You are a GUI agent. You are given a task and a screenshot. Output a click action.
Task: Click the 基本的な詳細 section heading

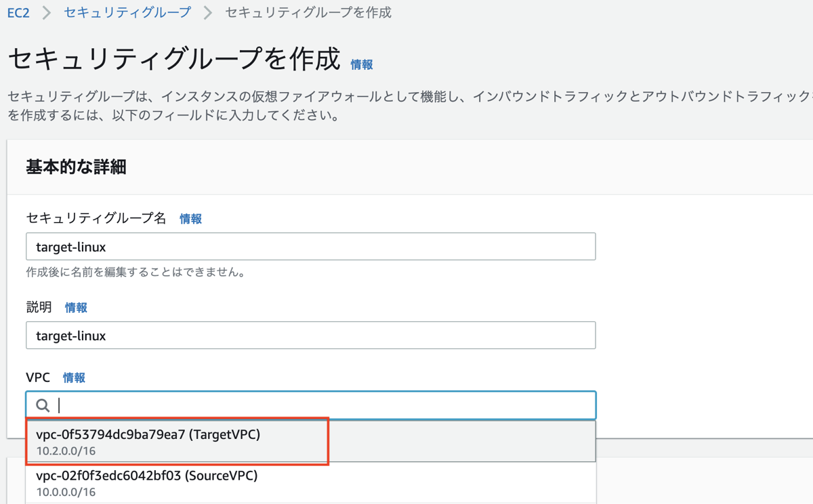tap(76, 167)
